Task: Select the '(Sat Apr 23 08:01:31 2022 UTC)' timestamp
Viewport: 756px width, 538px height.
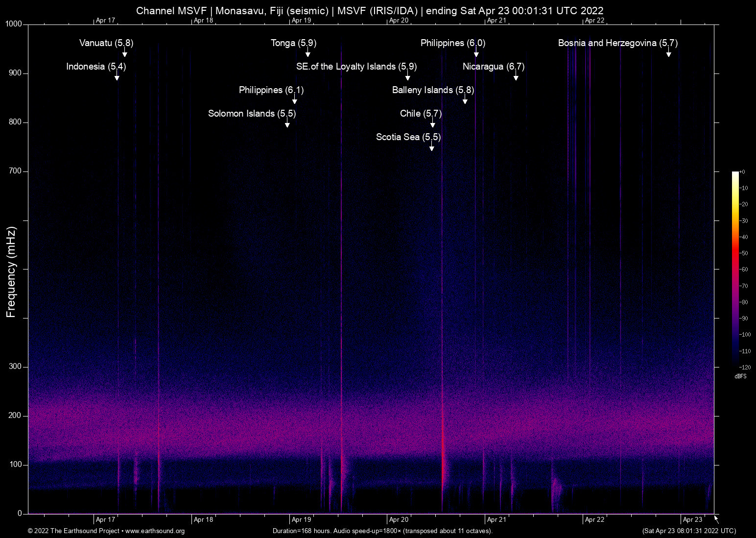Action: pyautogui.click(x=689, y=531)
